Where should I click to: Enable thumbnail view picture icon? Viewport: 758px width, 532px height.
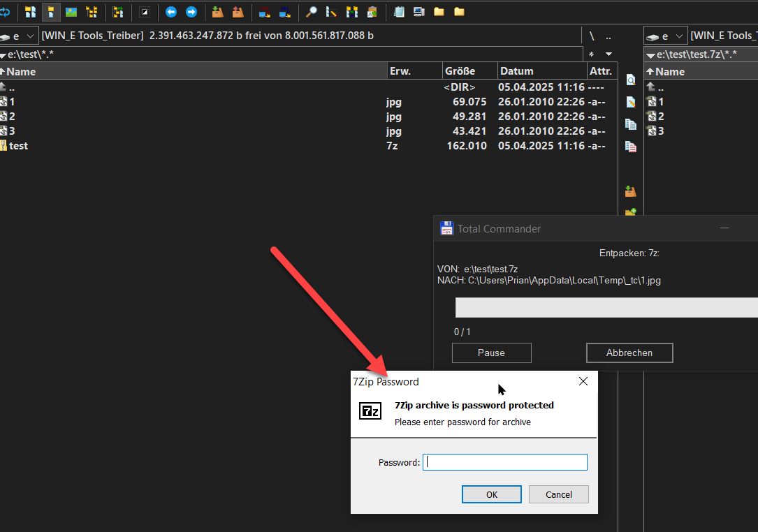pos(71,12)
